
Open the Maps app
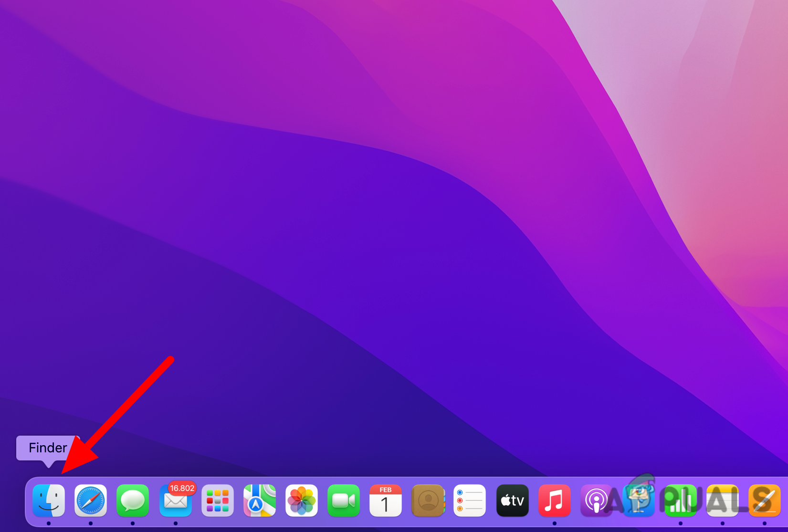(259, 501)
